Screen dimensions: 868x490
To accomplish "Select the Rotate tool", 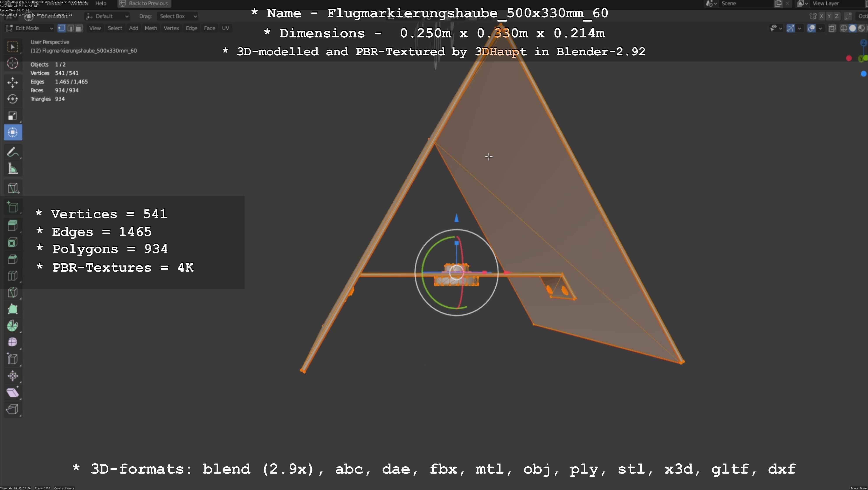I will (13, 99).
